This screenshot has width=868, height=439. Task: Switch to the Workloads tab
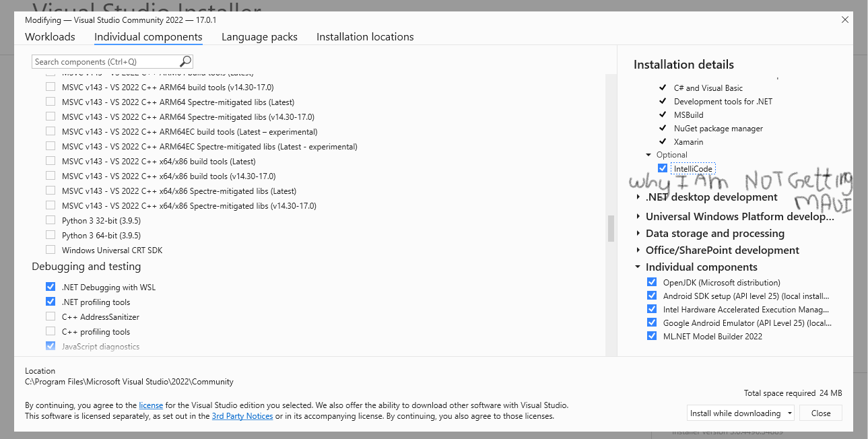coord(50,36)
